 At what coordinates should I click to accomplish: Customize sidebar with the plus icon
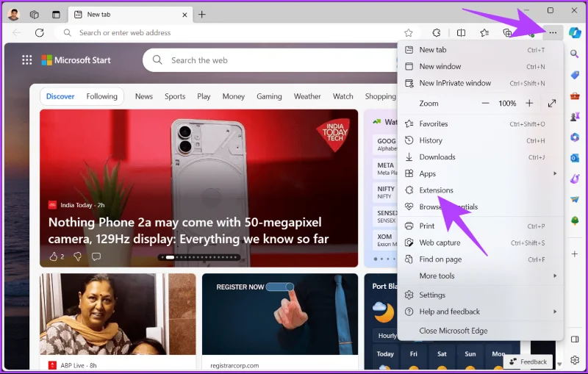(575, 254)
